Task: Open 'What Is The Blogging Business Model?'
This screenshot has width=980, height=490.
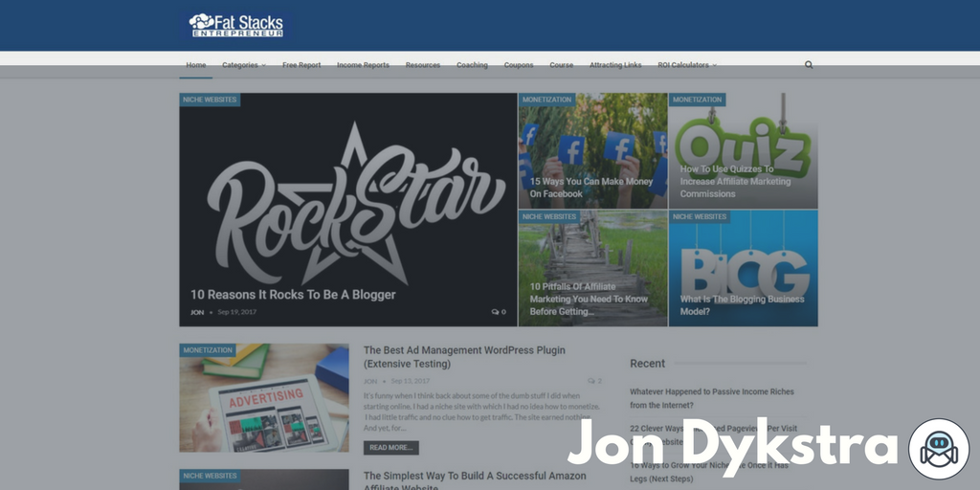Action: (742, 305)
